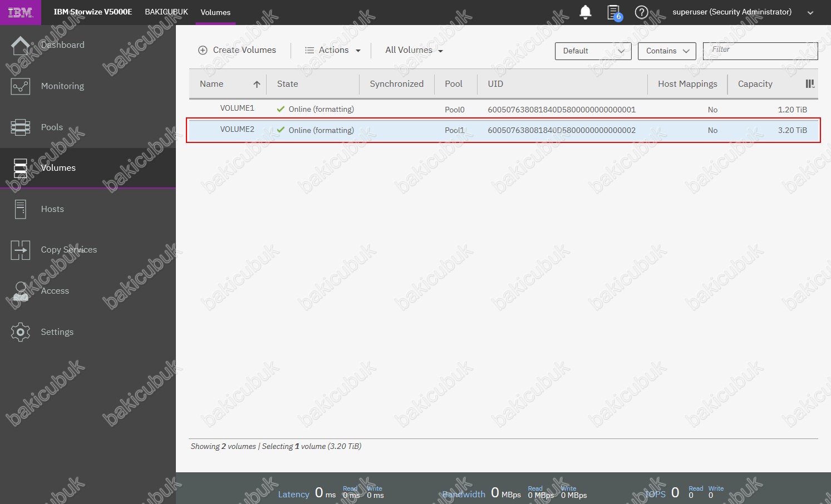
Task: Open Hosts menu item
Action: pos(52,209)
